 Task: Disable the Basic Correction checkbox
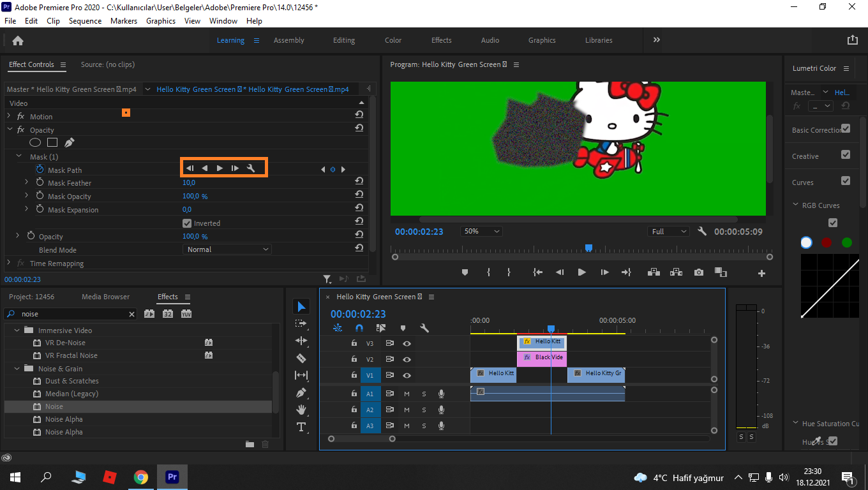(846, 129)
